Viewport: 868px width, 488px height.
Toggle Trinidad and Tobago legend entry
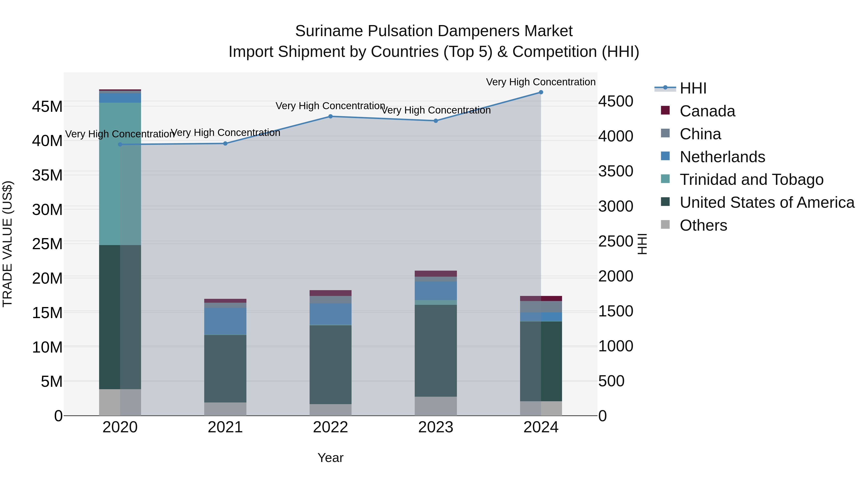pyautogui.click(x=742, y=180)
